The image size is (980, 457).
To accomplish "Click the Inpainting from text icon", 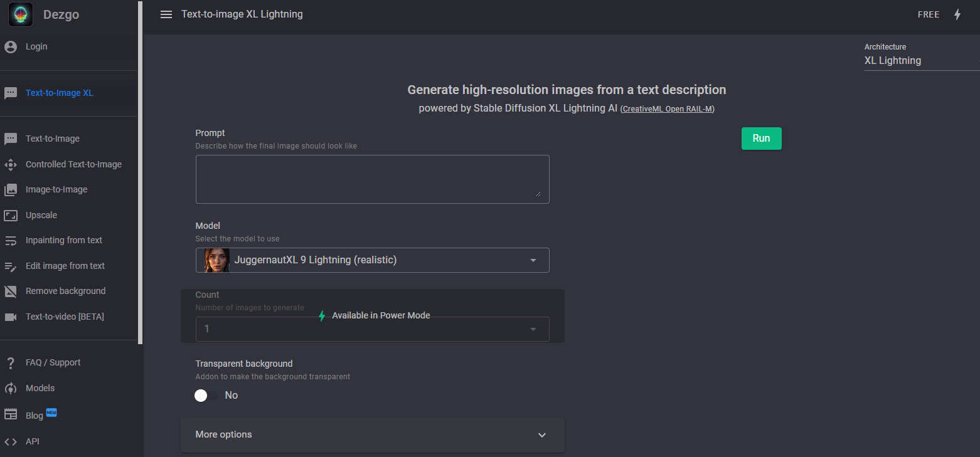I will (x=11, y=241).
